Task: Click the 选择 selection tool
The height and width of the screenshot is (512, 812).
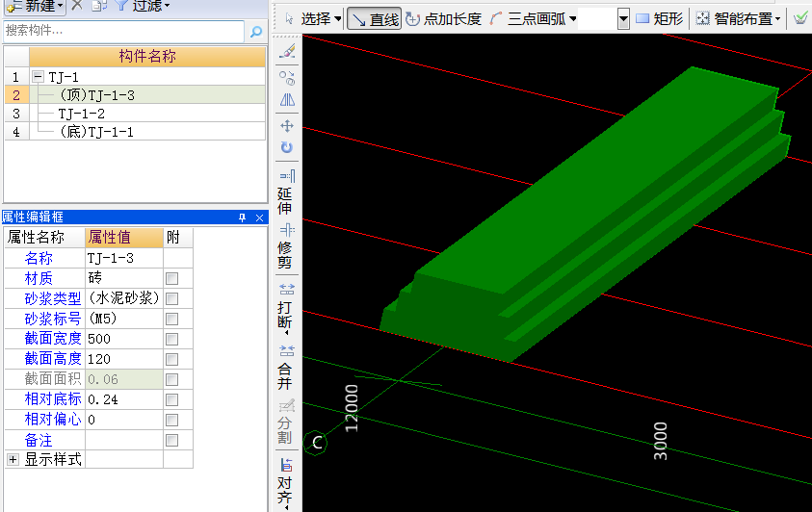Action: pos(308,19)
